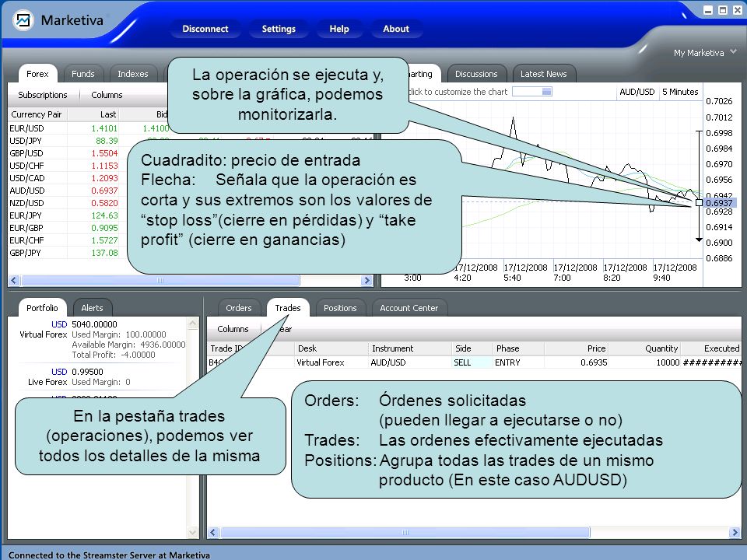The height and width of the screenshot is (560, 747).
Task: Click the portfolio scroll down arrow
Action: pos(193,532)
